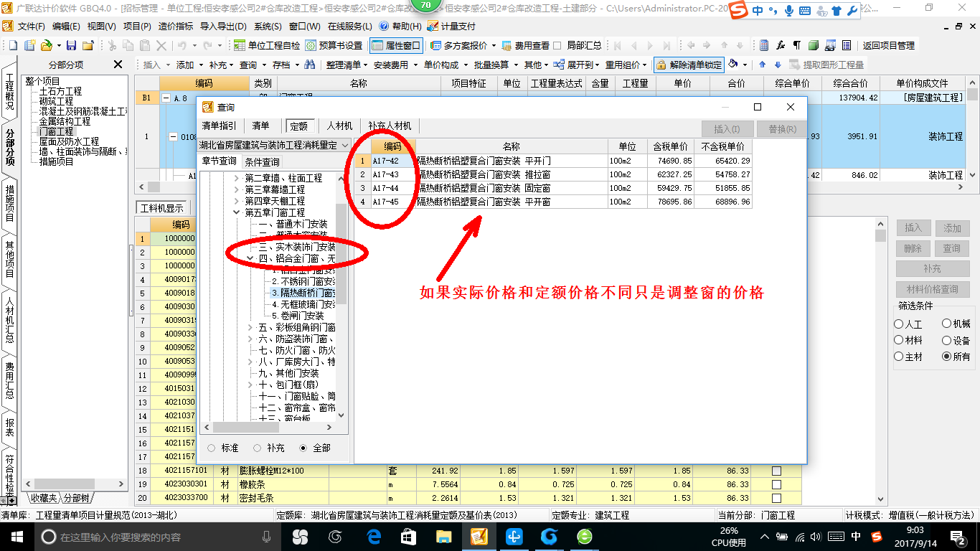Collapse 四、铝合金门窗 tree node
980x551 pixels.
pyautogui.click(x=250, y=258)
